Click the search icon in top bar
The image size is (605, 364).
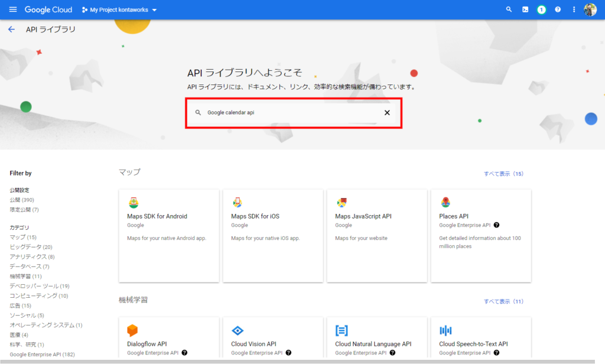click(509, 9)
